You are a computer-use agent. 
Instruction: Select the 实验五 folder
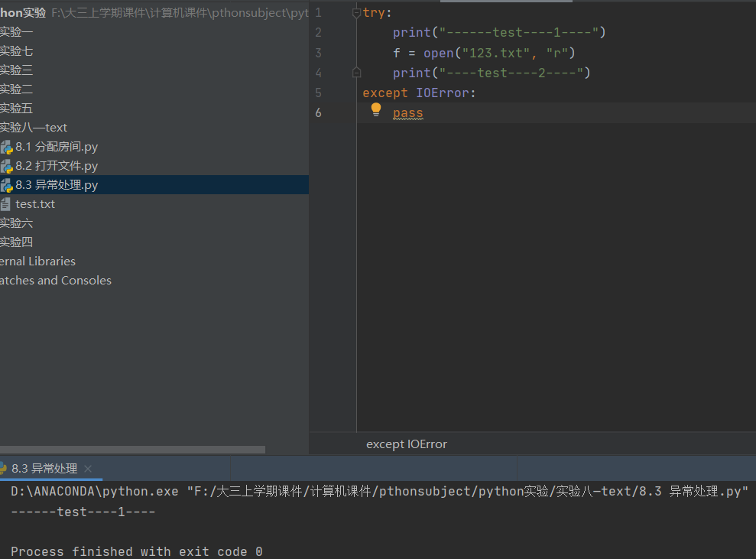pos(16,108)
